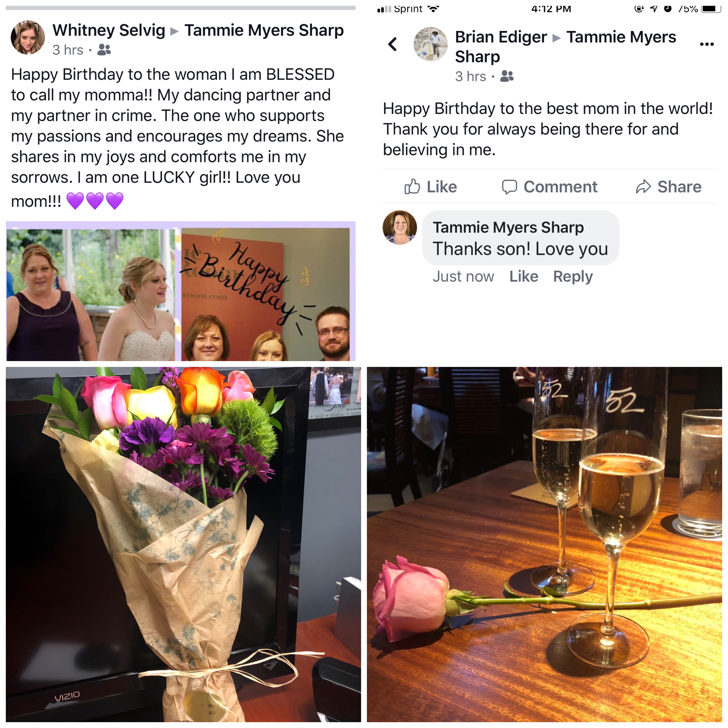Open the flower bouquet photo
Viewport: 728px width, 728px height.
(183, 544)
